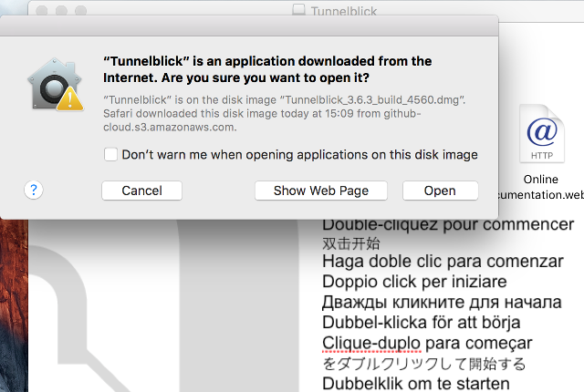Screen dimensions: 584x392
Task: Enable Don't warn me on this disk image
Action: 110,154
